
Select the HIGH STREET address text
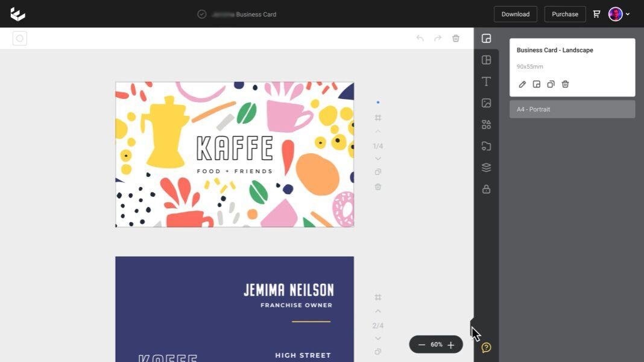point(303,355)
